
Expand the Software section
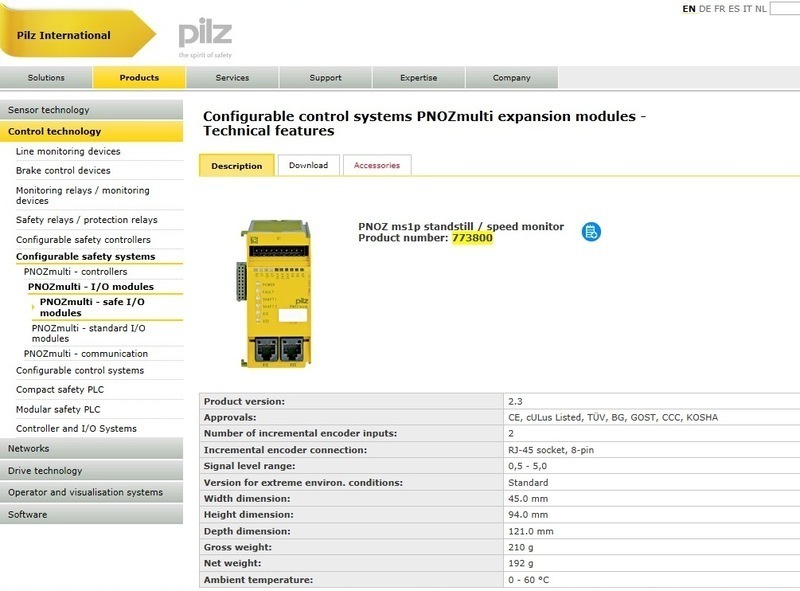click(91, 514)
